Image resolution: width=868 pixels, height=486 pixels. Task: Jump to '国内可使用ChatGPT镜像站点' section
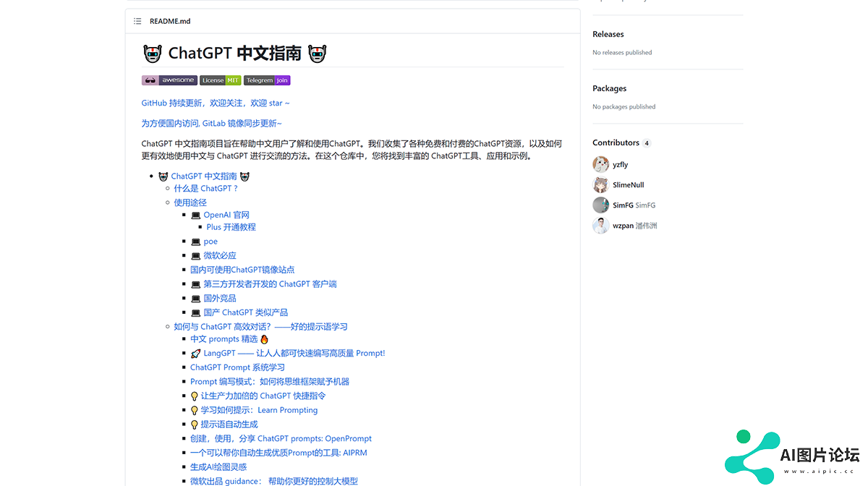click(x=242, y=270)
